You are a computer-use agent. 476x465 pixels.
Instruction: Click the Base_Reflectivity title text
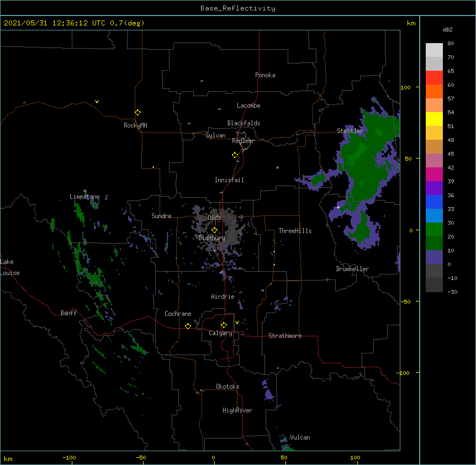coord(238,8)
